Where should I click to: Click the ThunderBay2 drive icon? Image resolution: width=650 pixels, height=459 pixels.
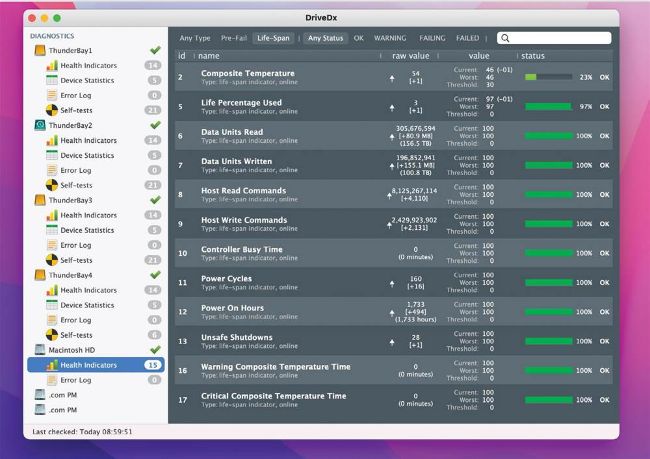click(x=39, y=125)
